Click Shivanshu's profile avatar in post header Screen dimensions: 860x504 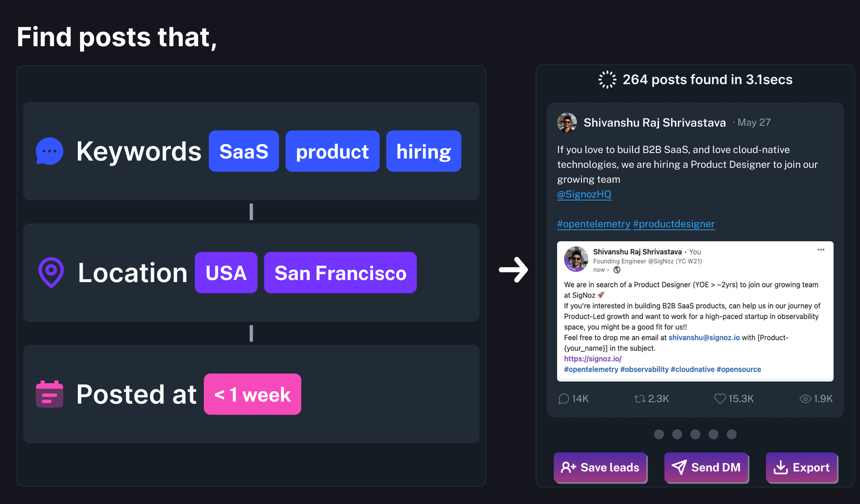point(567,122)
